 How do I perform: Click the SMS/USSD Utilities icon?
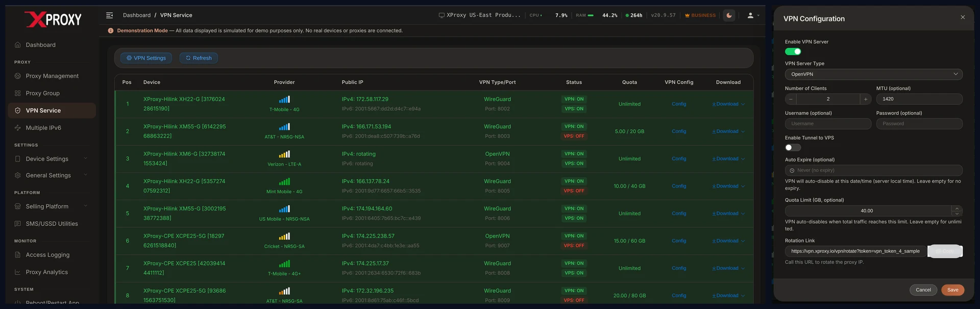click(x=18, y=224)
